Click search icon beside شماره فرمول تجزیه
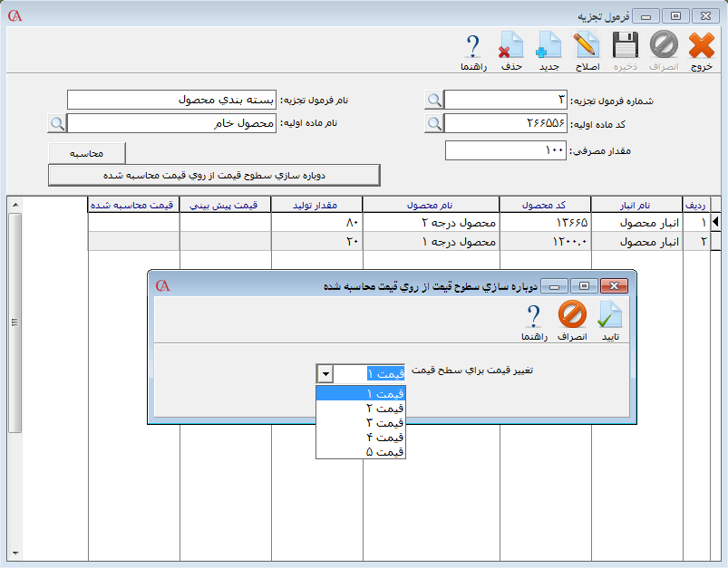 pos(434,100)
